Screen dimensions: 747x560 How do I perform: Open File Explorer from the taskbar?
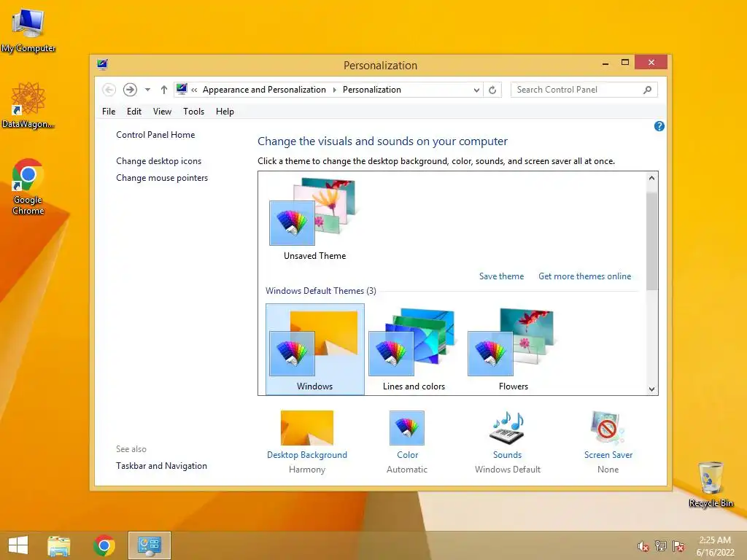click(58, 545)
